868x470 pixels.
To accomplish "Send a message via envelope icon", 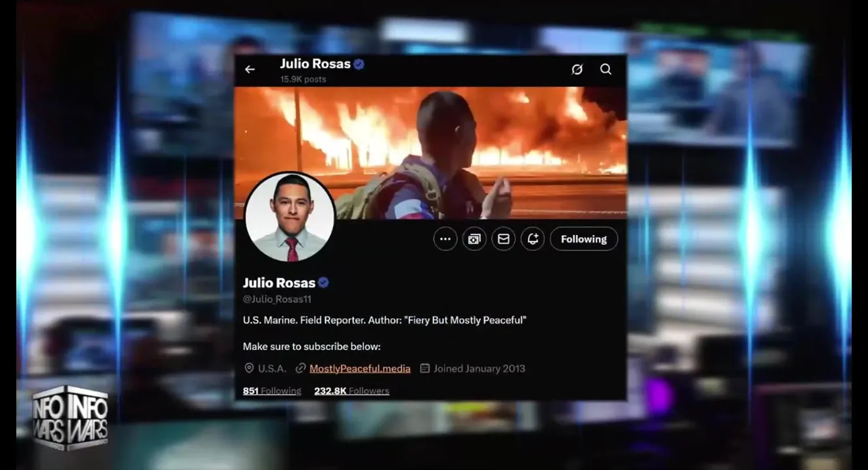I will click(x=504, y=239).
